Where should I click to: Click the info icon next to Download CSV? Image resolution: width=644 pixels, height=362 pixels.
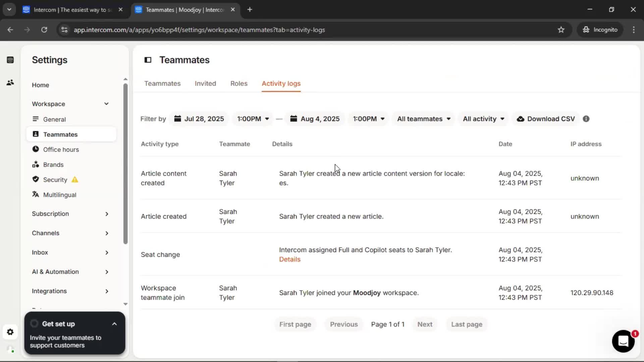click(x=586, y=119)
